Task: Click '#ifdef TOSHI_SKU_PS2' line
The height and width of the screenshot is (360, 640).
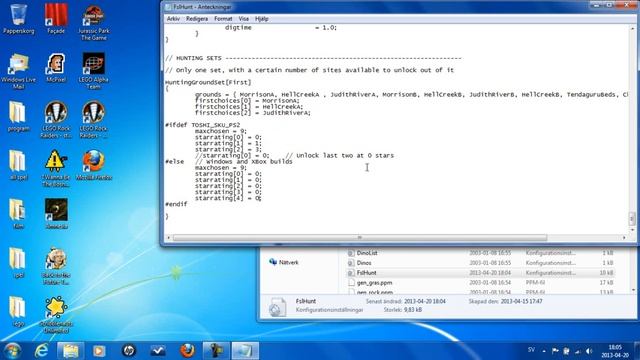Action: (202, 125)
